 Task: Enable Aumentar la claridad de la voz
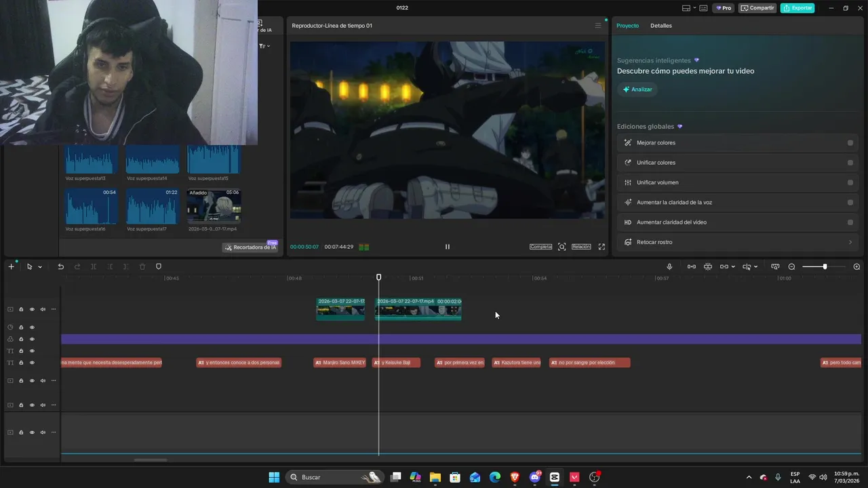850,202
